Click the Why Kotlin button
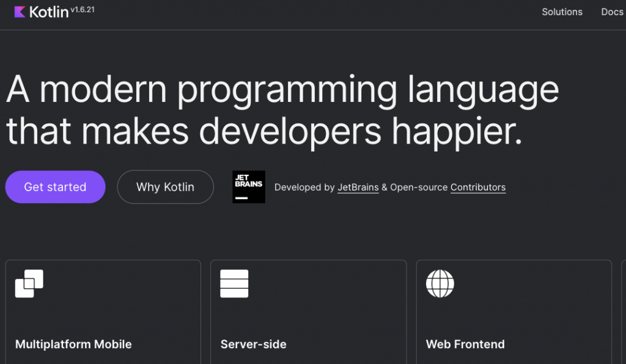Image resolution: width=626 pixels, height=364 pixels. click(x=165, y=187)
